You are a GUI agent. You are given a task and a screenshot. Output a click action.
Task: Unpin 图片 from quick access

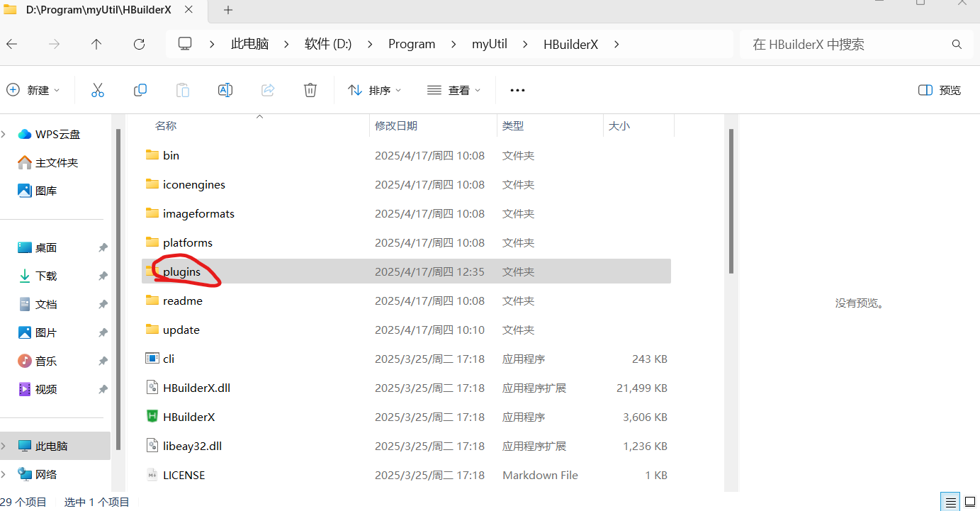click(103, 332)
